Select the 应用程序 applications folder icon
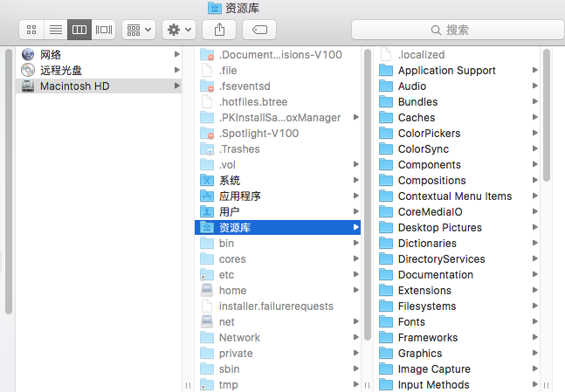The width and height of the screenshot is (565, 392). [207, 196]
